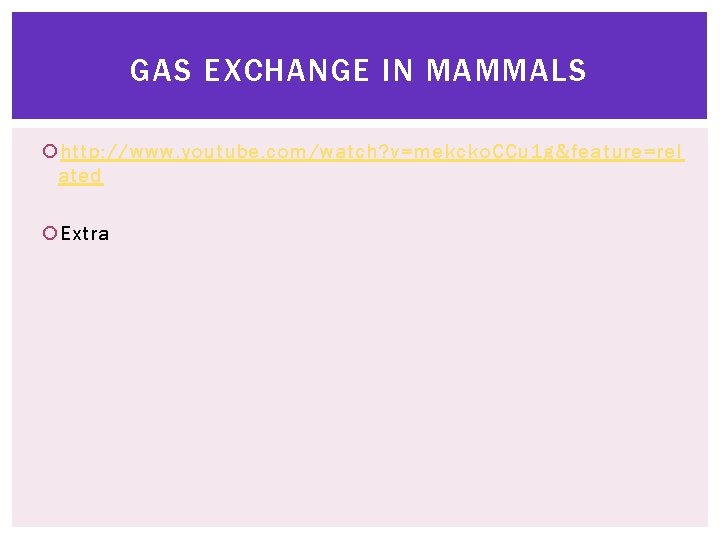Click the 'http://' prefix of the link
Screen dimensions: 720x540
coord(94,152)
